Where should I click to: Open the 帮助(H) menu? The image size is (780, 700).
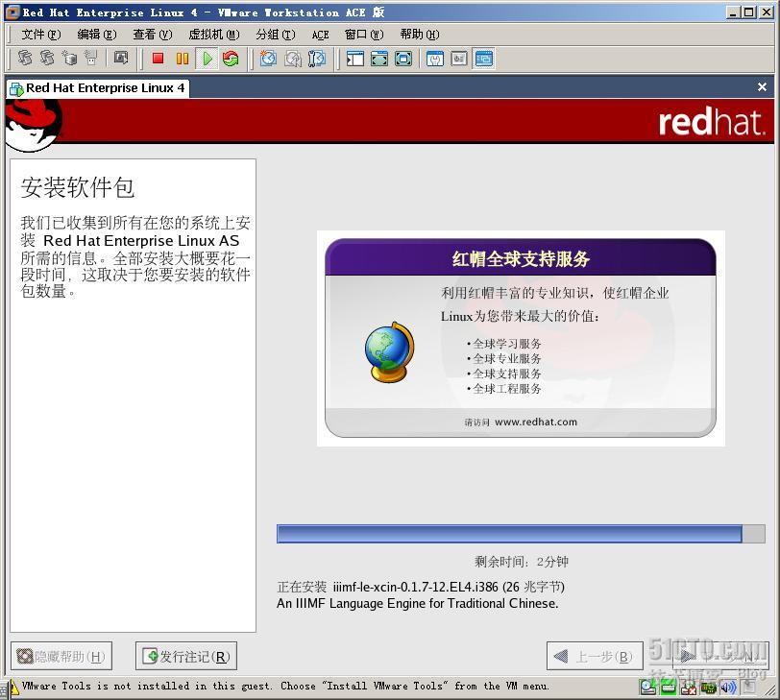(420, 35)
